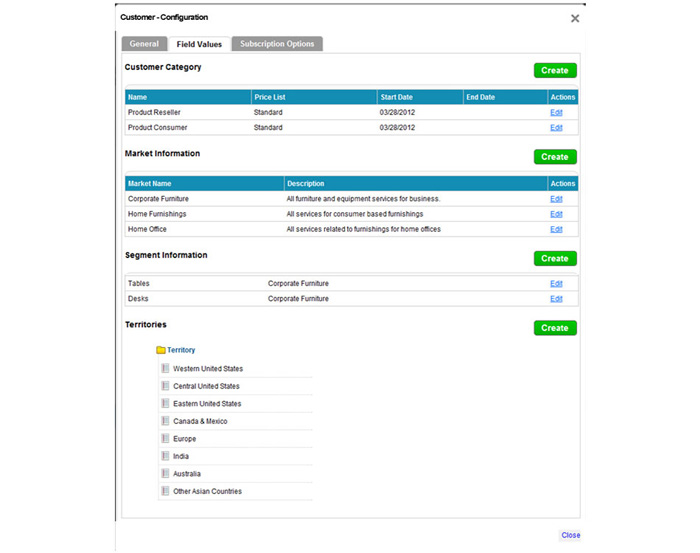This screenshot has width=700, height=553.
Task: Click the icon beside Western United States
Action: (x=165, y=369)
